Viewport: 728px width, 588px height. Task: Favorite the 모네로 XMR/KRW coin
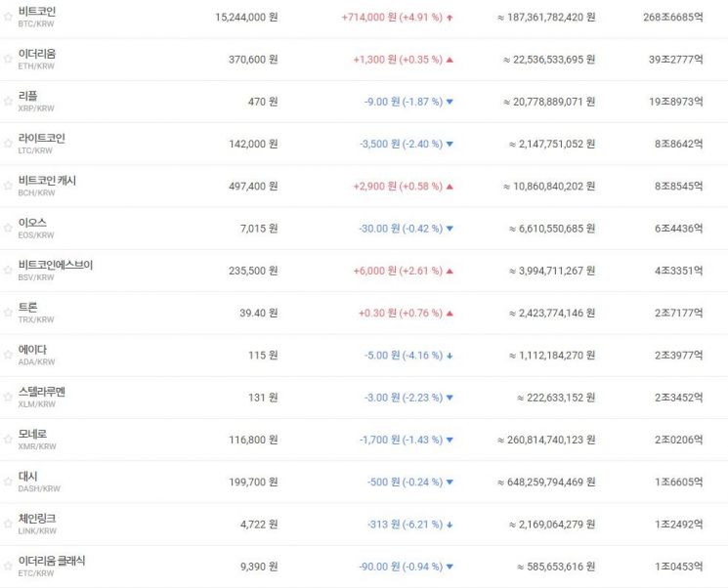click(x=8, y=439)
